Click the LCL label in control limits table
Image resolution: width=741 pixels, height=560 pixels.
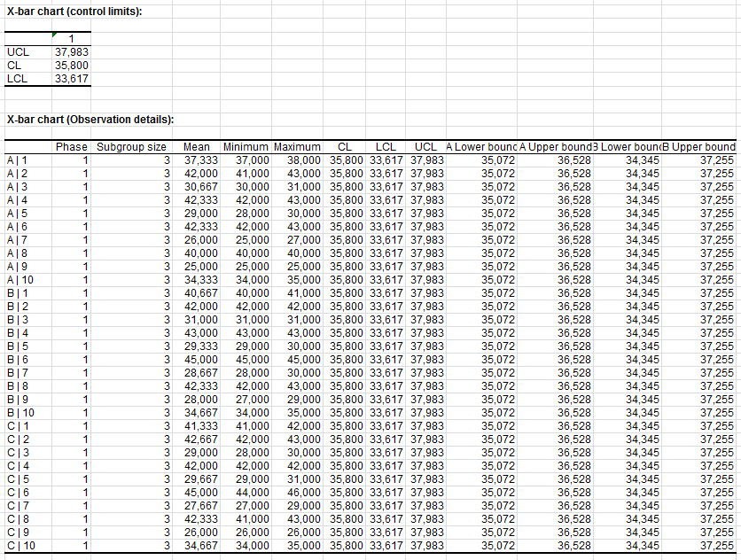tap(18, 79)
